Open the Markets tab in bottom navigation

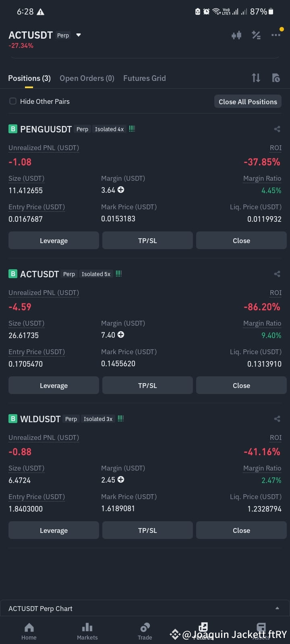click(87, 630)
